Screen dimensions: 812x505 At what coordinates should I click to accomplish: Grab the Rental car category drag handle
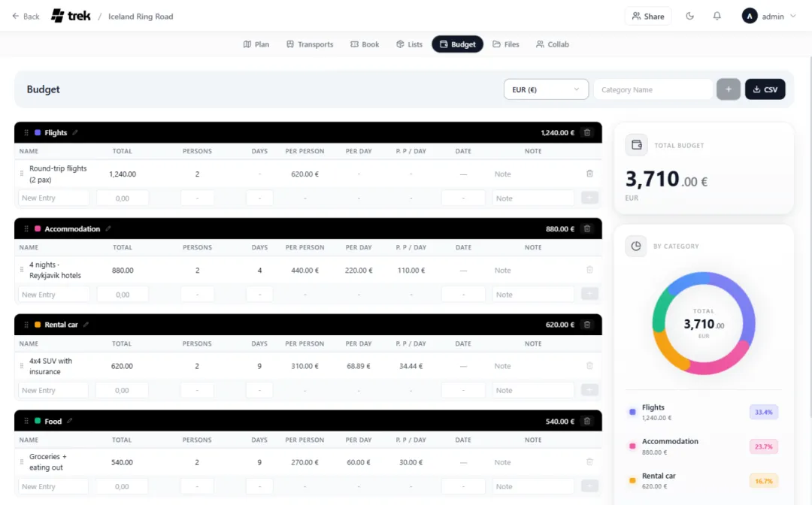point(26,325)
